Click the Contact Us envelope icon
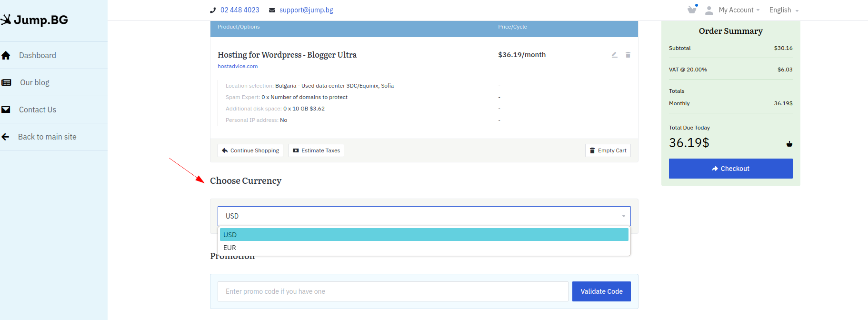This screenshot has height=320, width=868. pyautogui.click(x=6, y=110)
